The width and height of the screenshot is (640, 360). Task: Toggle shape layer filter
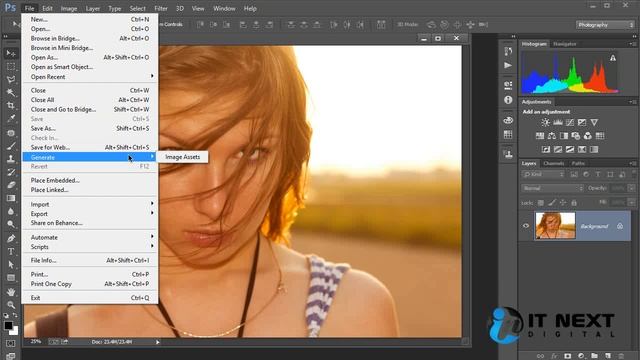610,175
